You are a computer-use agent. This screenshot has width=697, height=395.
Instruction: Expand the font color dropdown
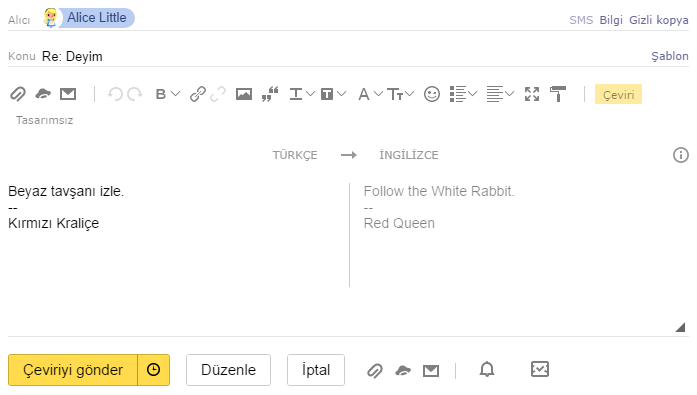click(378, 94)
